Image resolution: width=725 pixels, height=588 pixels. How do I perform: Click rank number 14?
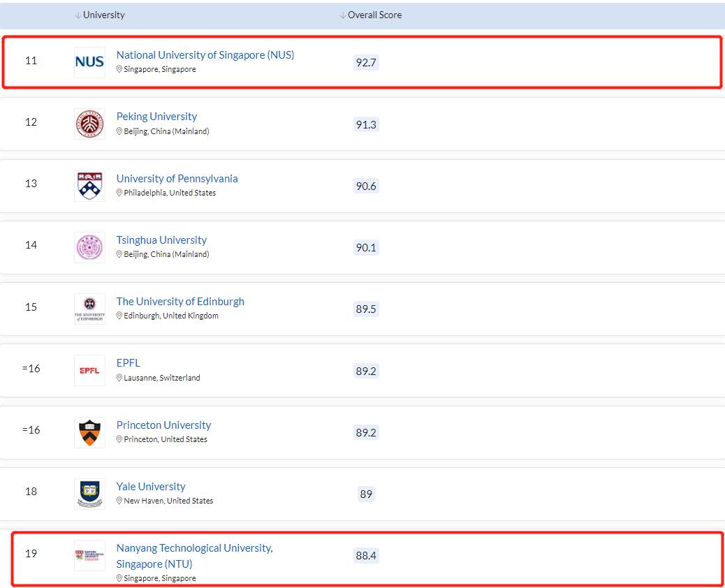click(x=31, y=245)
